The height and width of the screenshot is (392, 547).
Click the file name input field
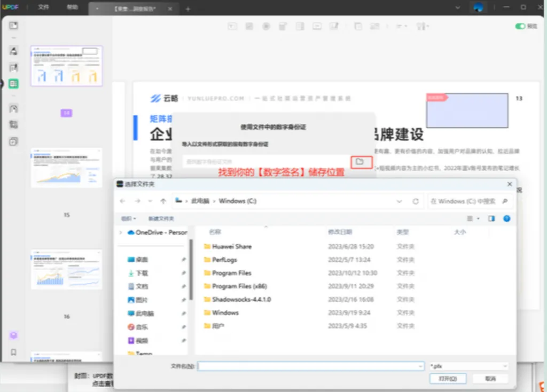click(311, 366)
